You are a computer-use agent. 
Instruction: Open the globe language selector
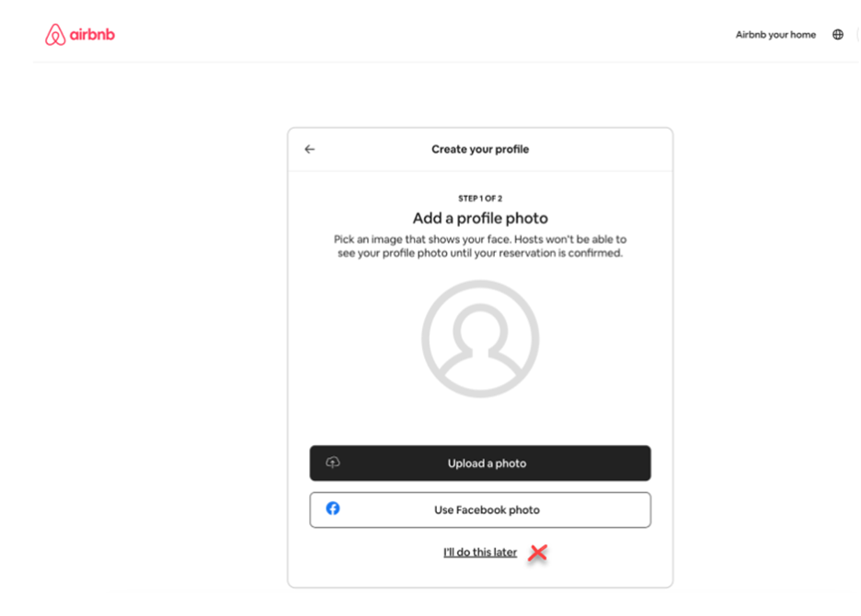(837, 35)
